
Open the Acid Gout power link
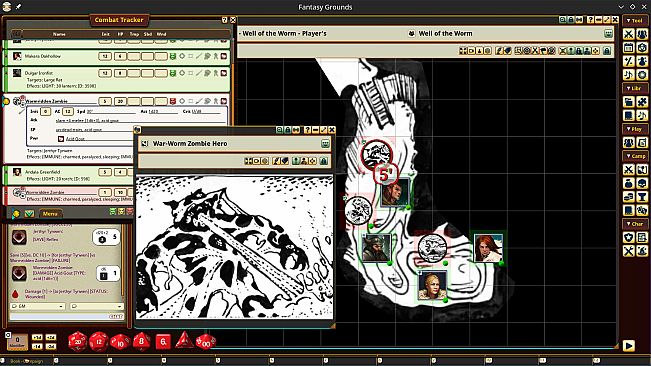(x=61, y=139)
